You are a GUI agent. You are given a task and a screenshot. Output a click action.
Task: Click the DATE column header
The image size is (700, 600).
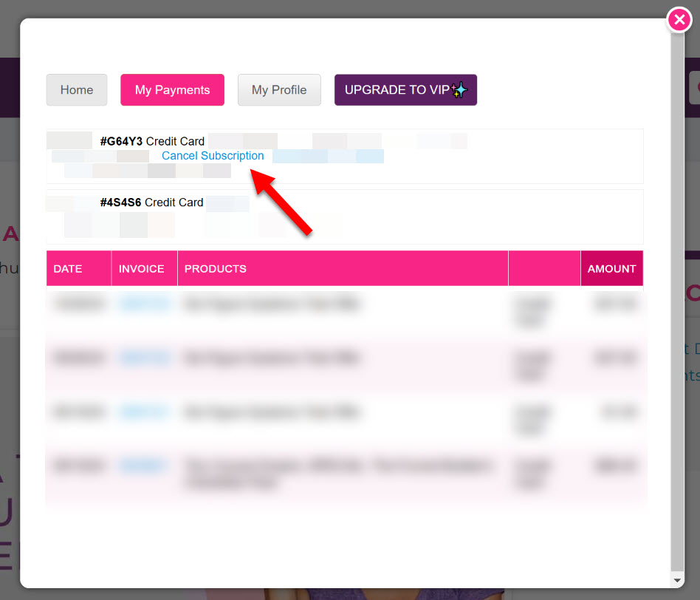[x=68, y=269]
